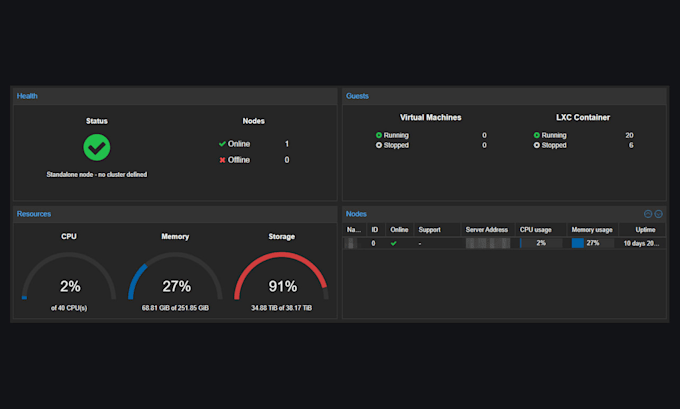This screenshot has height=409, width=680.
Task: Click the Nodes Online count 1
Action: [x=287, y=144]
